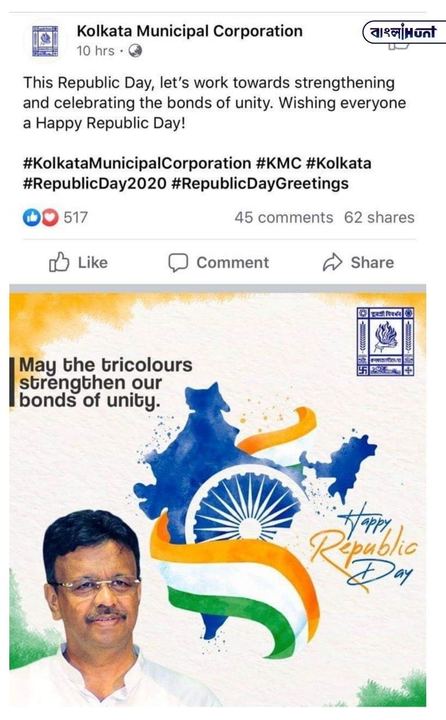Screen dimensions: 446x720
Task: Open the #RepublicDay2020 hashtag
Action: pos(95,184)
